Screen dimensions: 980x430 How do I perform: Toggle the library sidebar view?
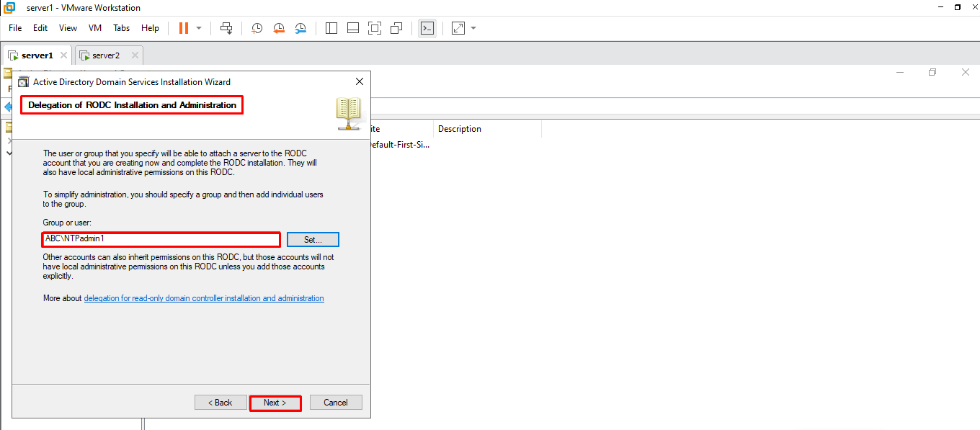click(331, 28)
